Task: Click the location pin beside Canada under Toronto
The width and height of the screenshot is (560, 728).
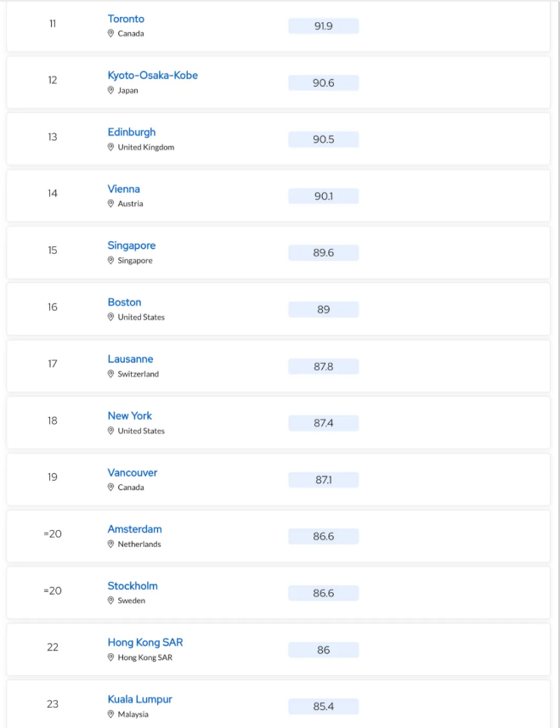Action: [x=110, y=33]
